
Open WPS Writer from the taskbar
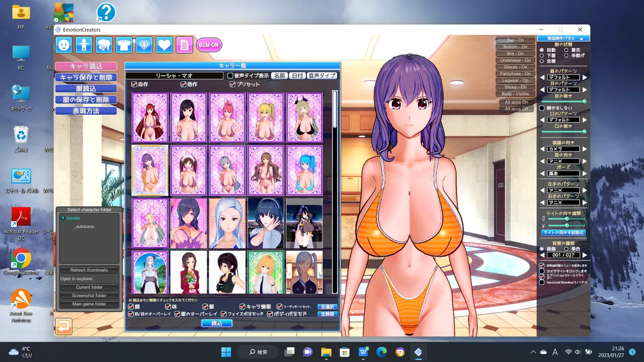point(363,352)
